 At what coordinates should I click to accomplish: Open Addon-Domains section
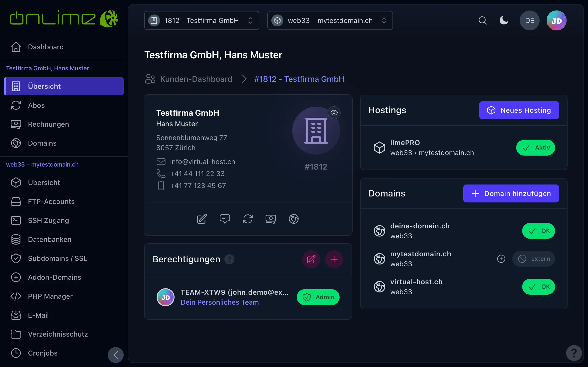[x=64, y=277]
